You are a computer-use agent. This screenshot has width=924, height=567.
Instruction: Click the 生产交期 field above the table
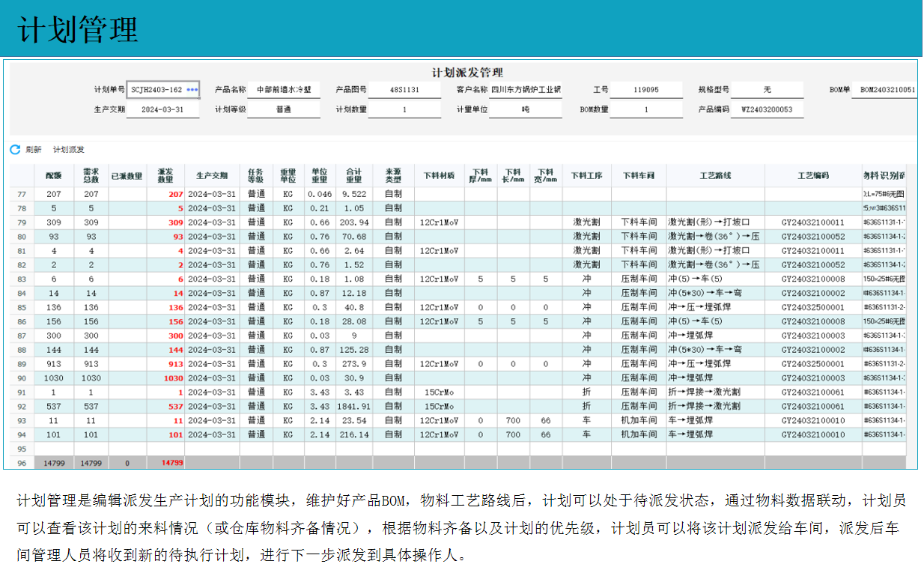pos(163,109)
